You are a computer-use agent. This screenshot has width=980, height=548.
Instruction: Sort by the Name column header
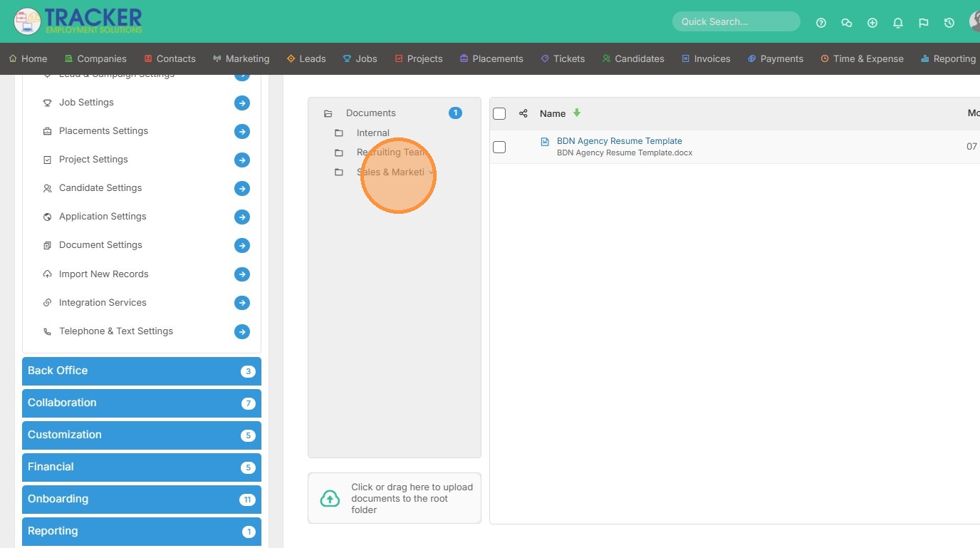[x=553, y=113]
